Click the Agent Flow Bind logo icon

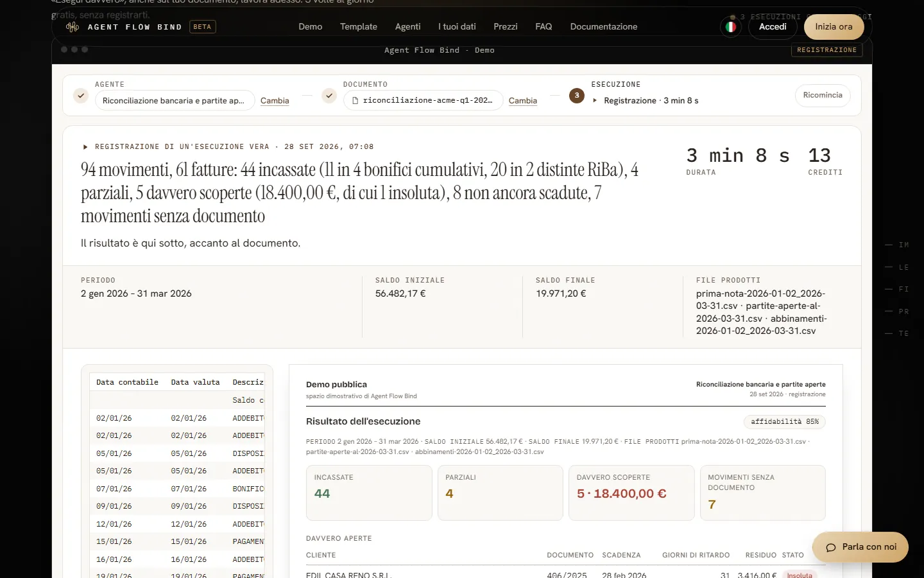(73, 27)
